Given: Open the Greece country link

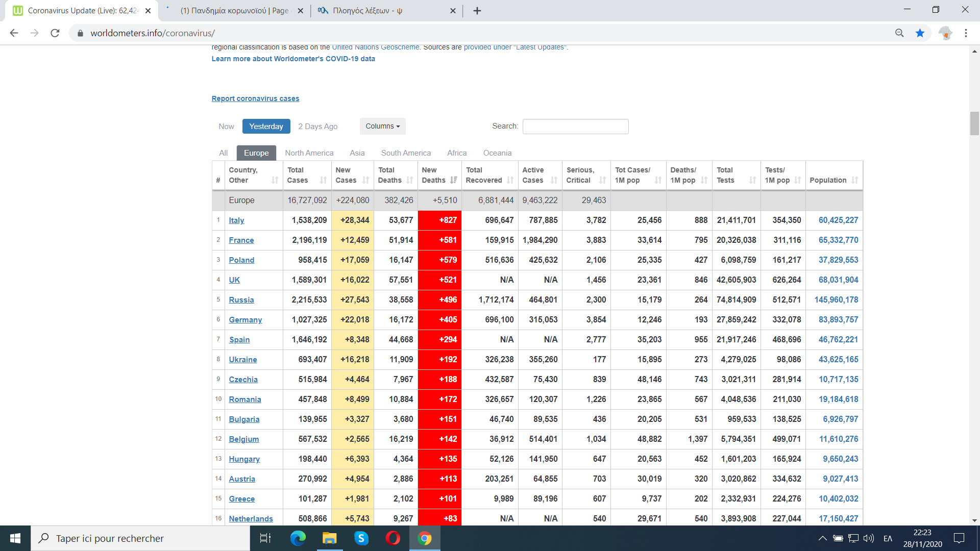Looking at the screenshot, I should point(241,499).
